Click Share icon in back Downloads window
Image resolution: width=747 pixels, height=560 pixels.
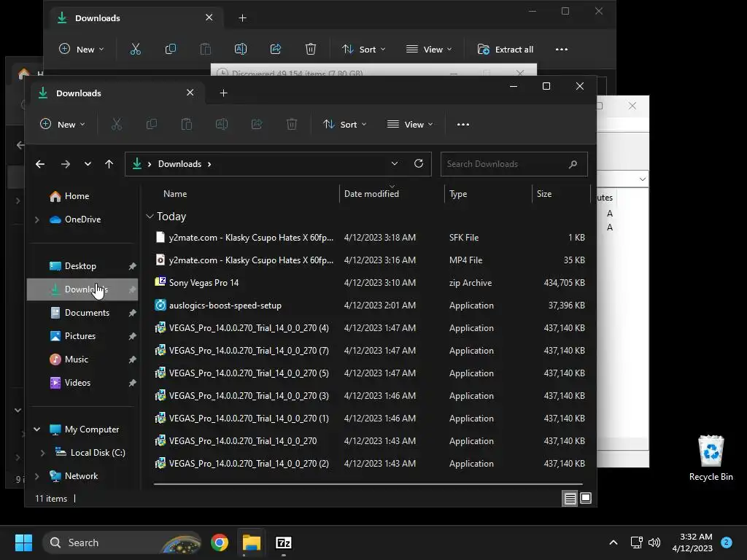tap(275, 49)
